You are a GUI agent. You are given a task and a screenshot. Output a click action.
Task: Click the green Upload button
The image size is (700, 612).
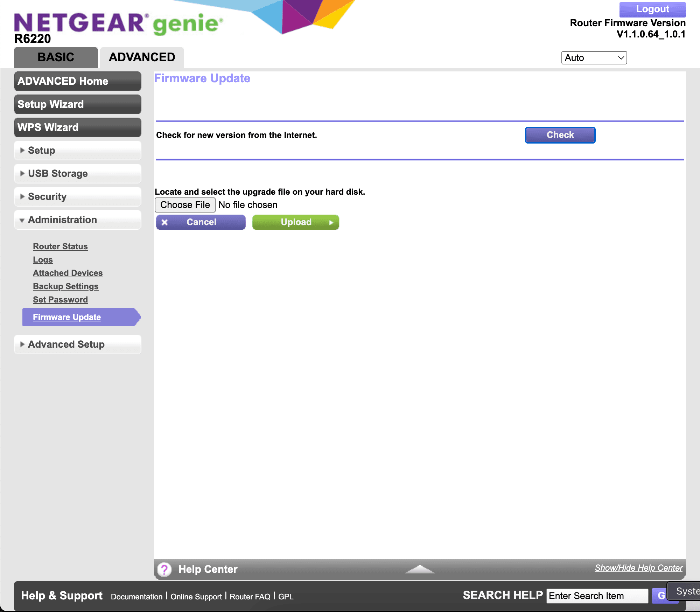pos(296,222)
